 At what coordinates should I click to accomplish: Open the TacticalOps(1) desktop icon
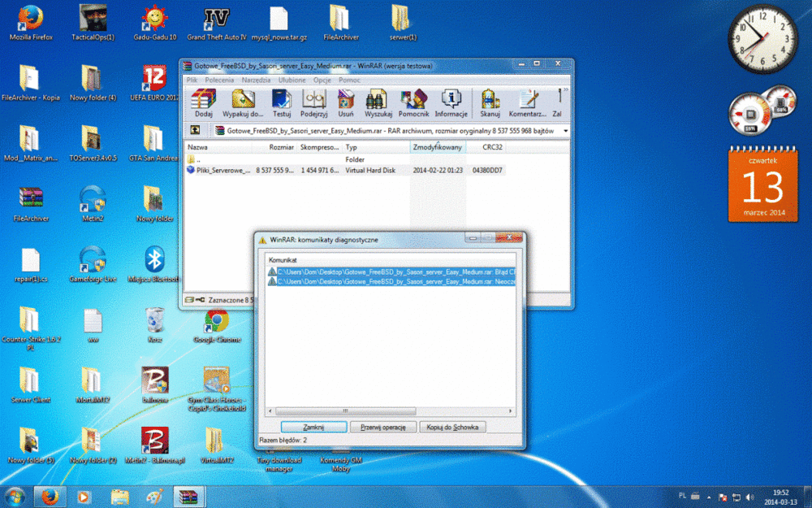[x=93, y=24]
